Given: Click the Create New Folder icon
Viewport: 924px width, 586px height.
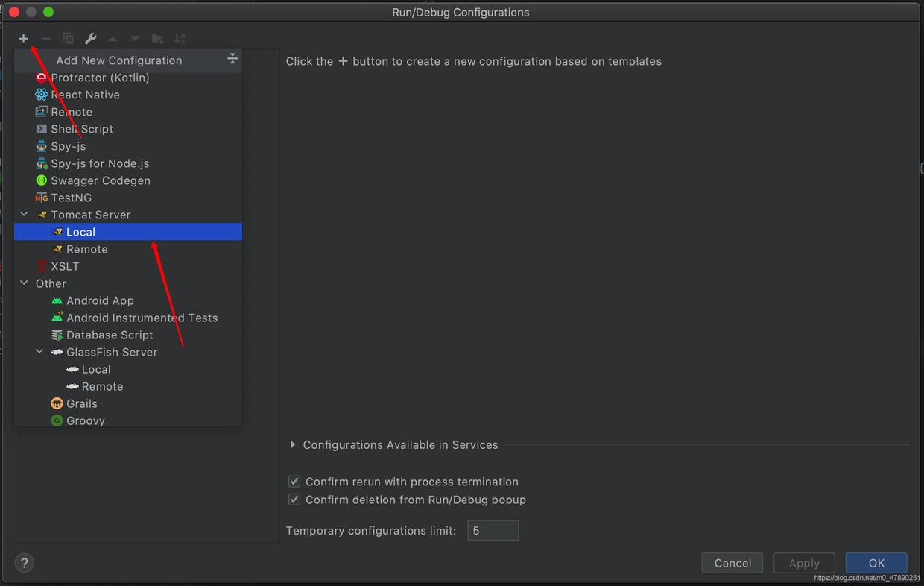Looking at the screenshot, I should pos(157,38).
